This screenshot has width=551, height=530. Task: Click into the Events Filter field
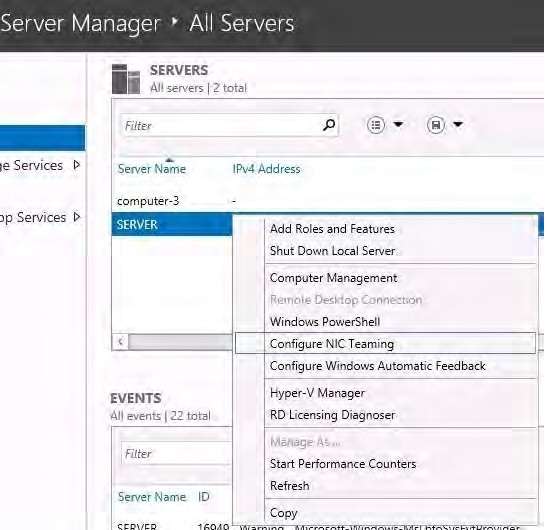click(176, 454)
